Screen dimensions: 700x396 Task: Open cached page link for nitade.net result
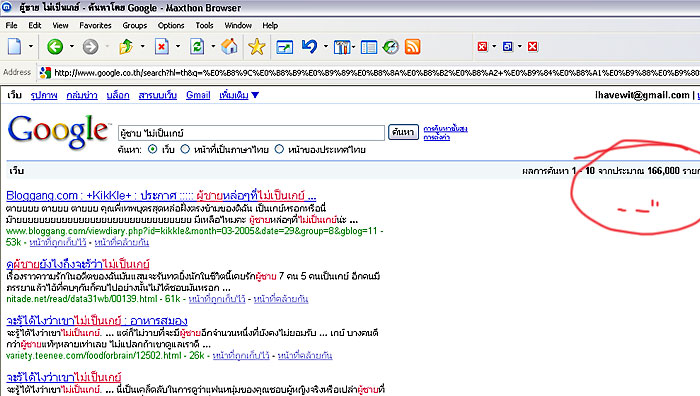(x=217, y=299)
